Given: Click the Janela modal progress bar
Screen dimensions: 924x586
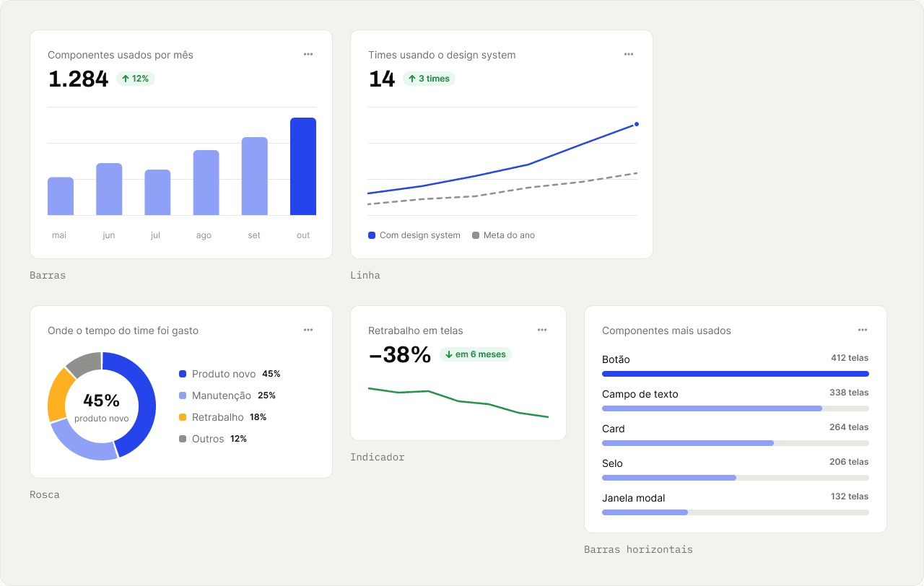Looking at the screenshot, I should click(x=736, y=512).
